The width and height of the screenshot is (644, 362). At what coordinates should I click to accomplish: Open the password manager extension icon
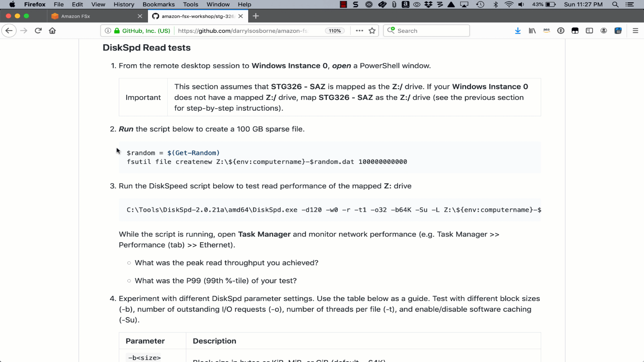561,31
